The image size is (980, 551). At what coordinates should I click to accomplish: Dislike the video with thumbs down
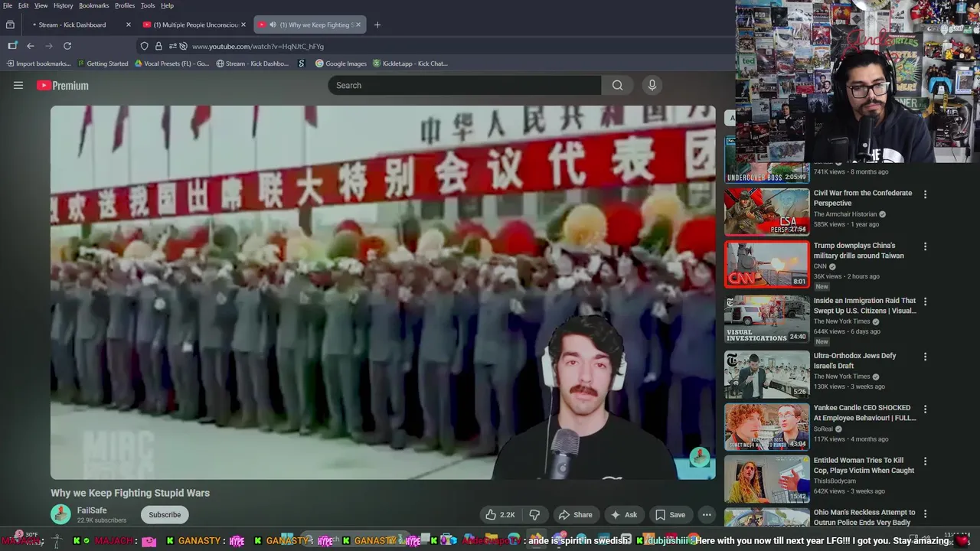click(534, 515)
